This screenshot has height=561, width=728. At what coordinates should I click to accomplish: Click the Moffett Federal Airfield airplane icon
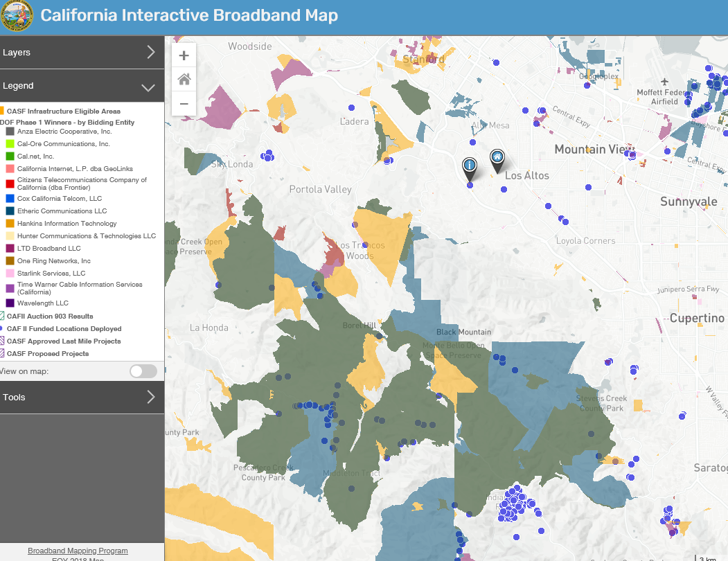[x=664, y=82]
